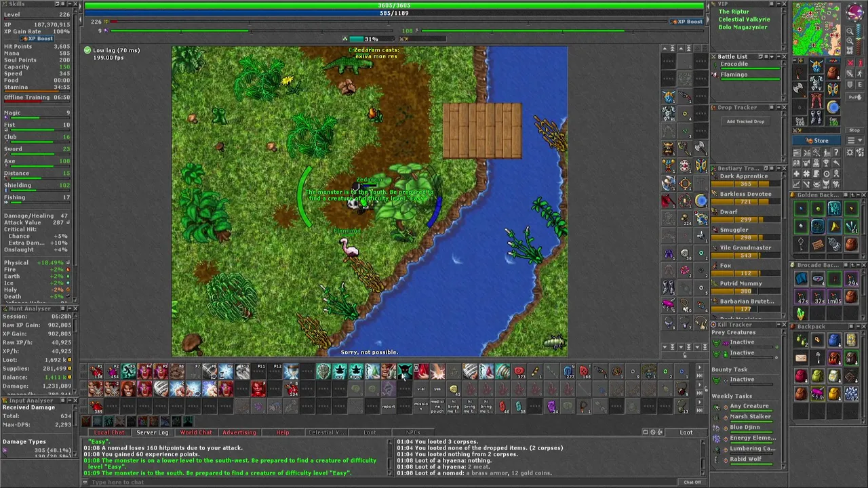Switch to the NPCs chat tab
The width and height of the screenshot is (868, 488).
point(413,432)
